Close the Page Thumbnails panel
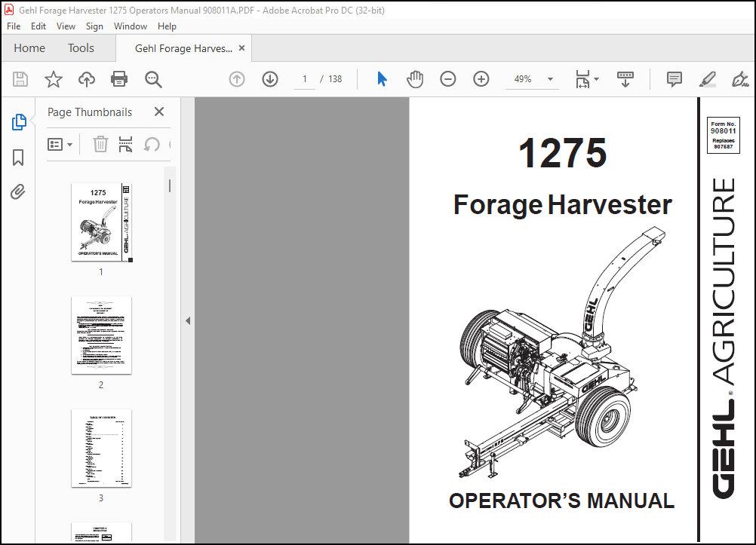This screenshot has height=545, width=756. pyautogui.click(x=159, y=112)
